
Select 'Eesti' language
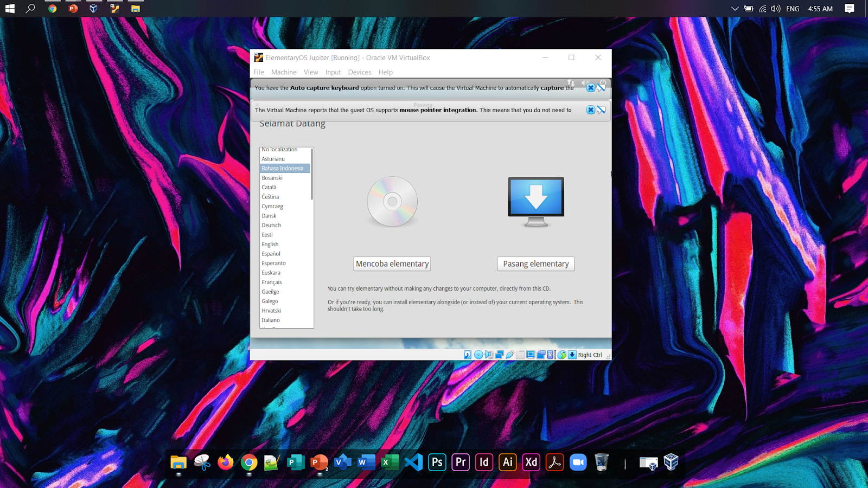pos(285,235)
